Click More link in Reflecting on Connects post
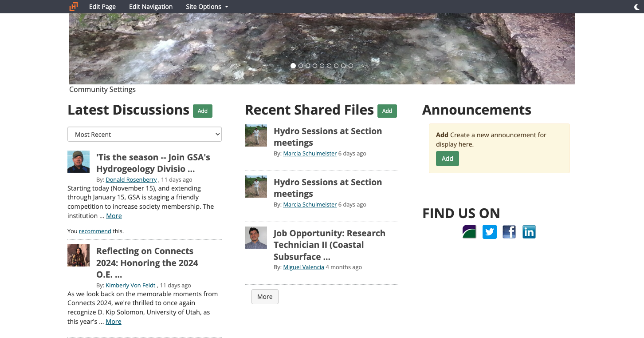The width and height of the screenshot is (644, 338). click(x=114, y=322)
